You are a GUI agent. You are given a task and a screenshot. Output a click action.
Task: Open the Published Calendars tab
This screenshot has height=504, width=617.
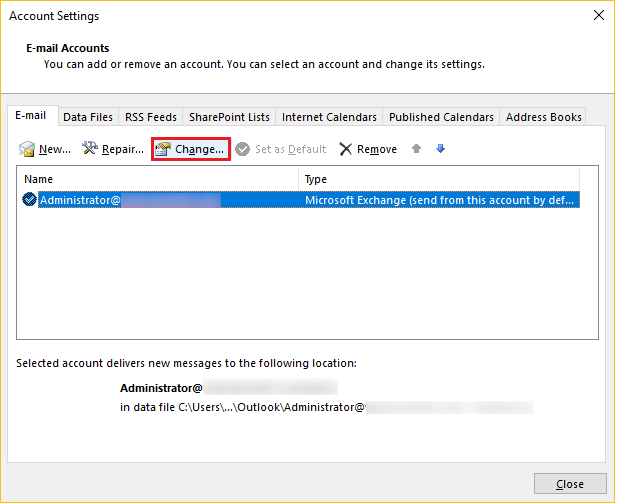tap(441, 117)
